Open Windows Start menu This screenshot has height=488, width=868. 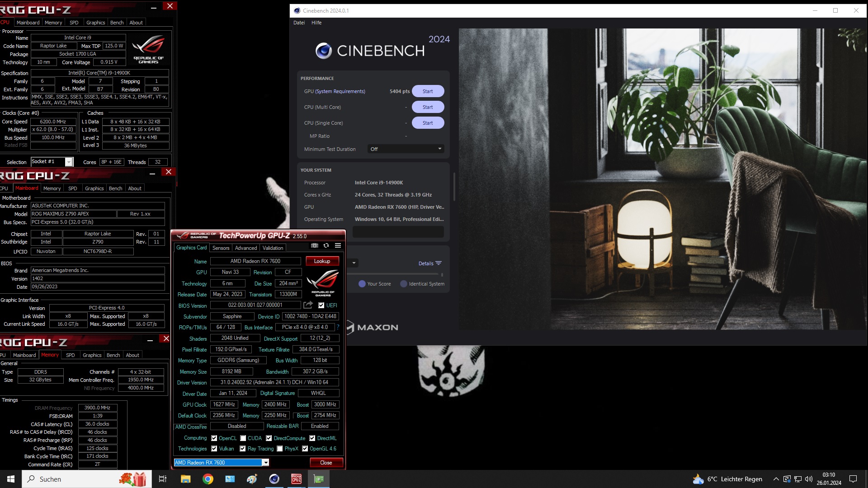pos(11,479)
